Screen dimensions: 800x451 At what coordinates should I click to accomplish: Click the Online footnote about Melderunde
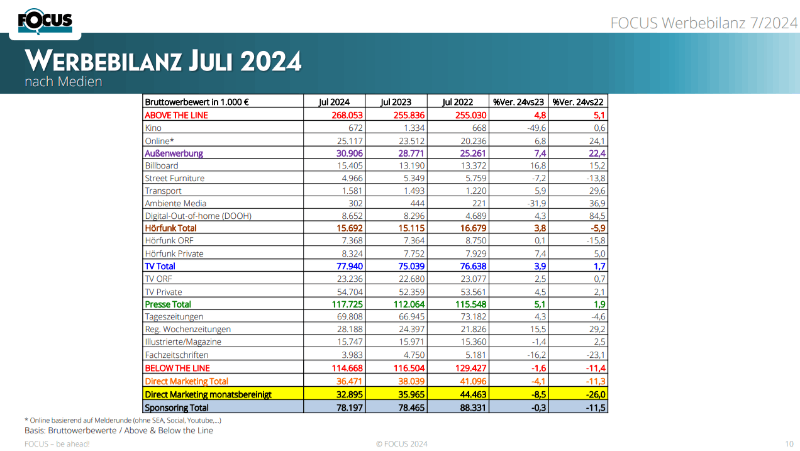(x=123, y=421)
